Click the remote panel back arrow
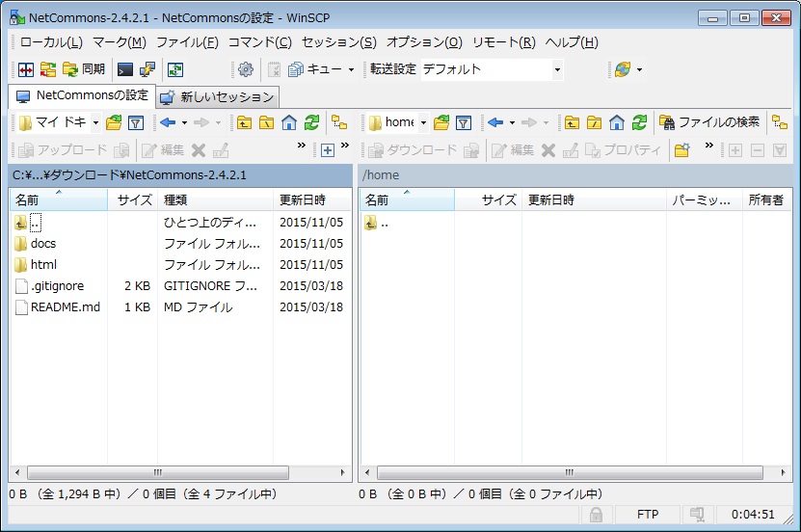The image size is (801, 532). (495, 122)
